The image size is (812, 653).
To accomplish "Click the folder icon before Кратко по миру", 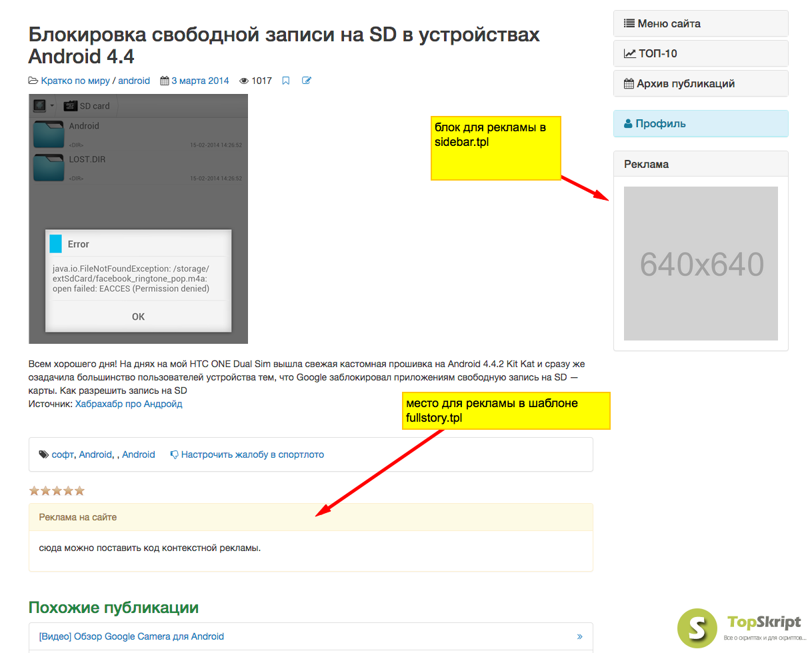I will coord(33,81).
